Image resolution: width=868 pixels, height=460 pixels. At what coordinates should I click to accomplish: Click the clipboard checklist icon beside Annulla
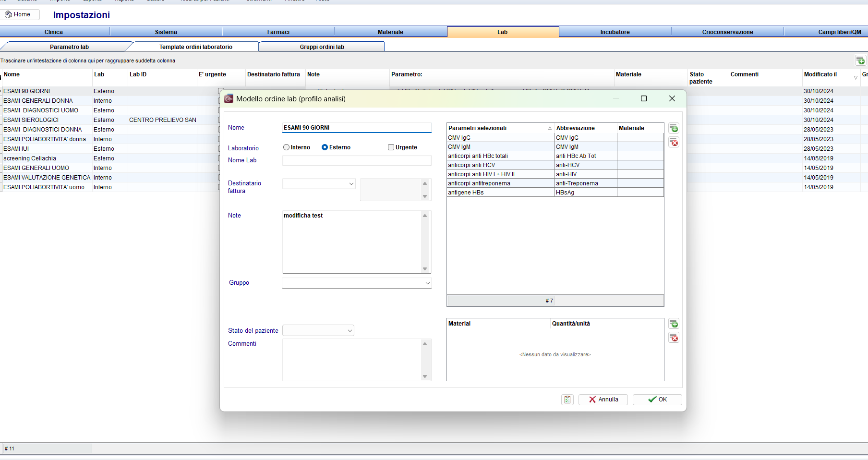(x=567, y=399)
